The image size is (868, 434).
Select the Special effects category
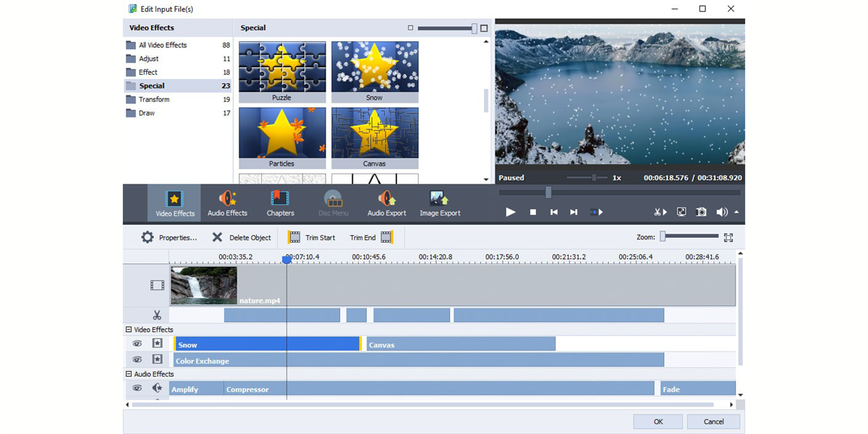pos(151,85)
